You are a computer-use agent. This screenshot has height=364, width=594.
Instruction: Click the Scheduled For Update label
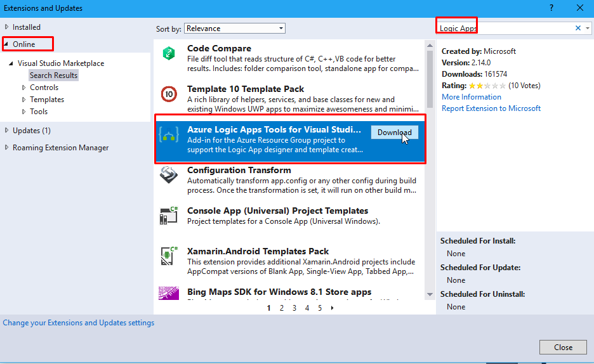(x=480, y=268)
